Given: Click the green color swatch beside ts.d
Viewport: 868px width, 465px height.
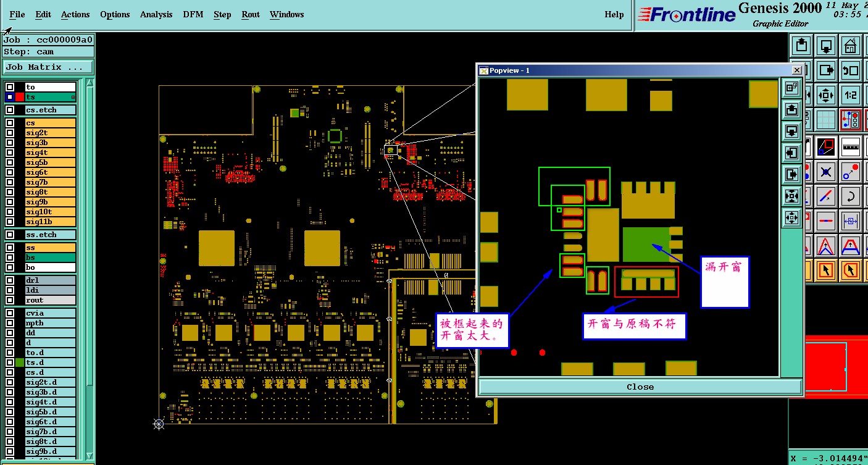Looking at the screenshot, I should (x=20, y=362).
